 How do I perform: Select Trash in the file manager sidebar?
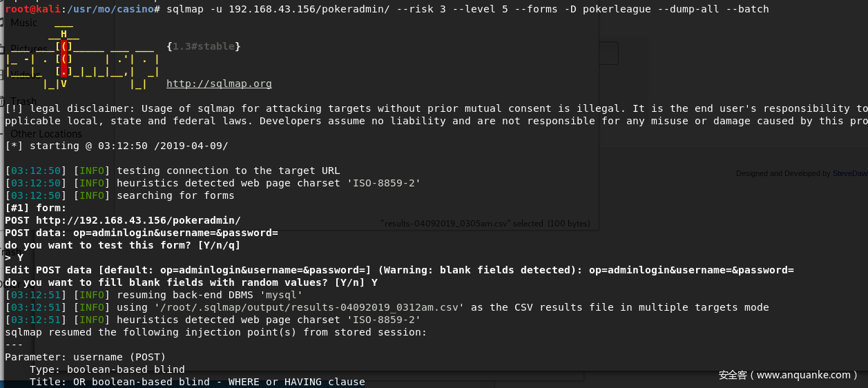(x=23, y=101)
